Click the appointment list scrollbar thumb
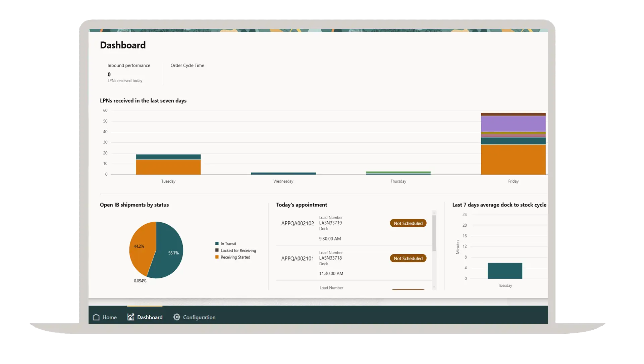The width and height of the screenshot is (644, 364). point(434,233)
